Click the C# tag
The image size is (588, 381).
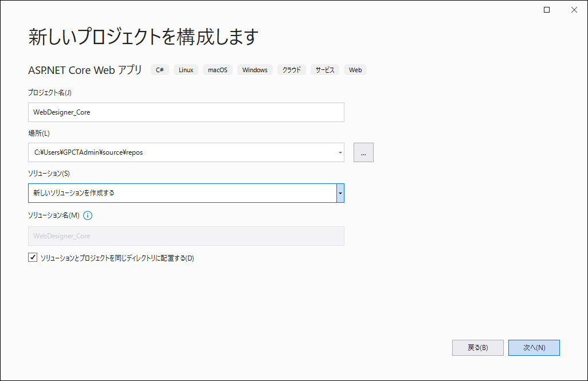[160, 70]
